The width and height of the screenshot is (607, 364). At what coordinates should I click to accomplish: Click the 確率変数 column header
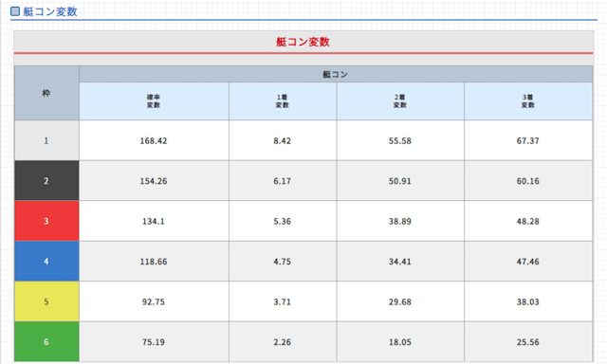coord(154,101)
